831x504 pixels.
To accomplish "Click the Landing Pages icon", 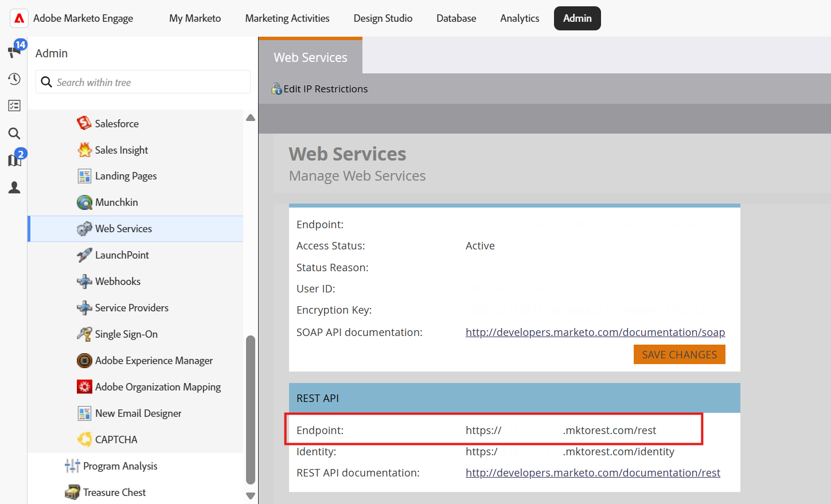I will pyautogui.click(x=84, y=176).
